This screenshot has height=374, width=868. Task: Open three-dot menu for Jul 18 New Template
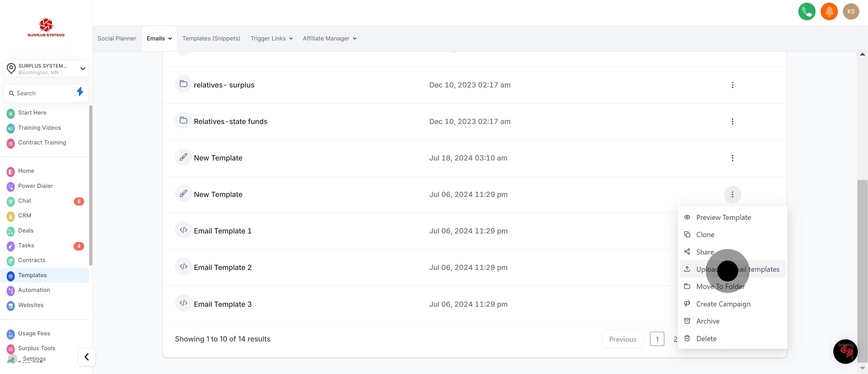point(732,158)
